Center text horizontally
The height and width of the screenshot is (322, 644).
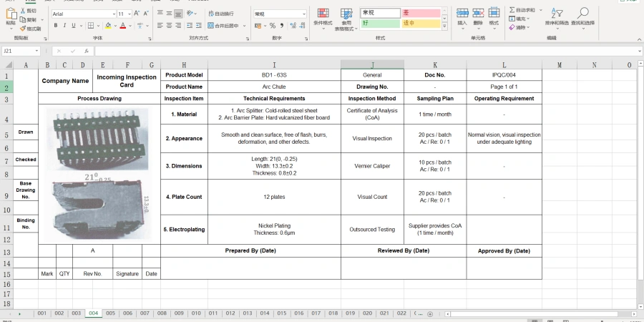[169, 26]
